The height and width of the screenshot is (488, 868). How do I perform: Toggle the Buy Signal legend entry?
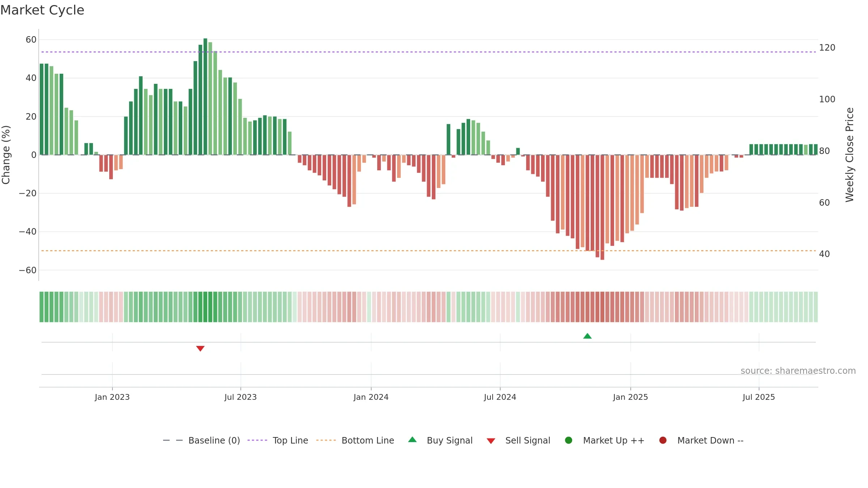coord(440,440)
